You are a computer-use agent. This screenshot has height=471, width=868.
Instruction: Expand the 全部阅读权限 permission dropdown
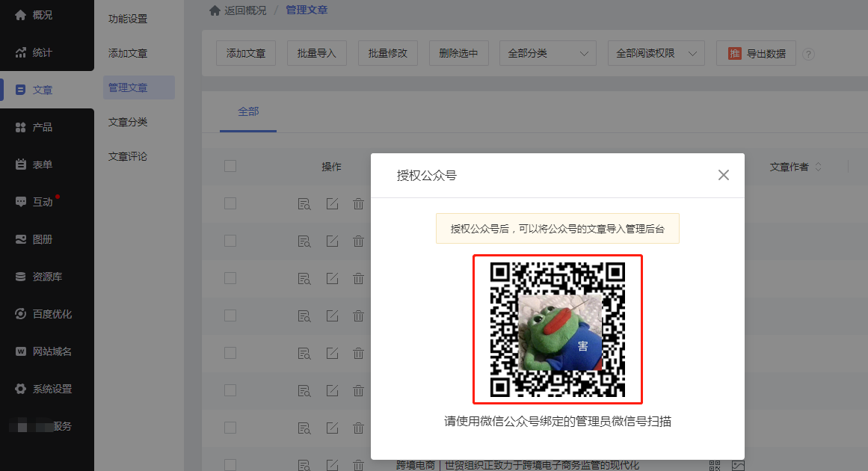656,53
